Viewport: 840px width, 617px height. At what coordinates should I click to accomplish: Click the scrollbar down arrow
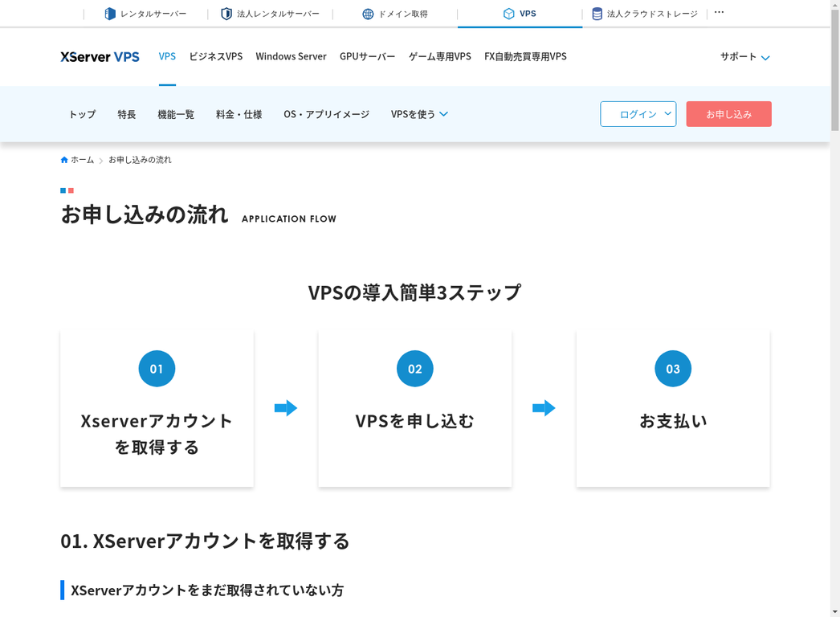[834, 611]
